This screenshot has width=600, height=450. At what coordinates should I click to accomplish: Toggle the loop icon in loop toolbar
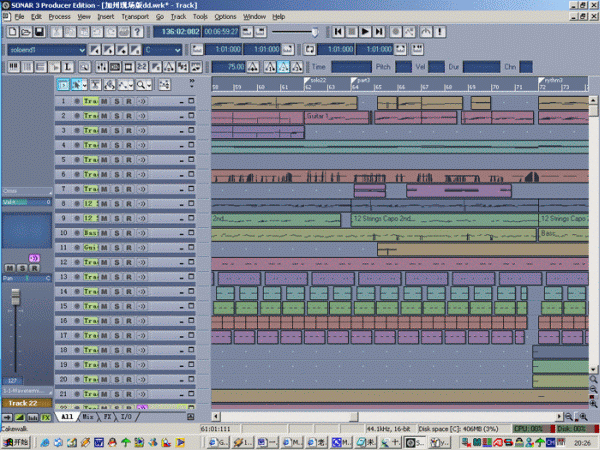309,49
